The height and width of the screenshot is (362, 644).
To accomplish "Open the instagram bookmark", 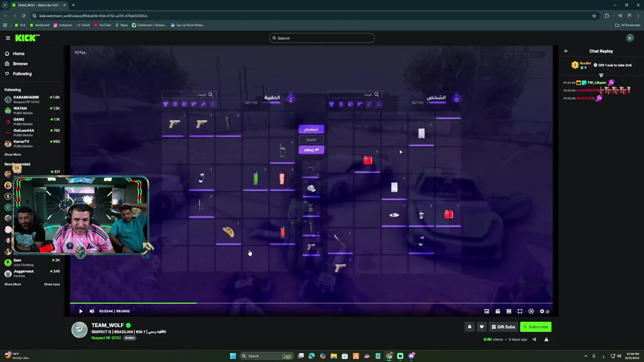I will point(63,25).
